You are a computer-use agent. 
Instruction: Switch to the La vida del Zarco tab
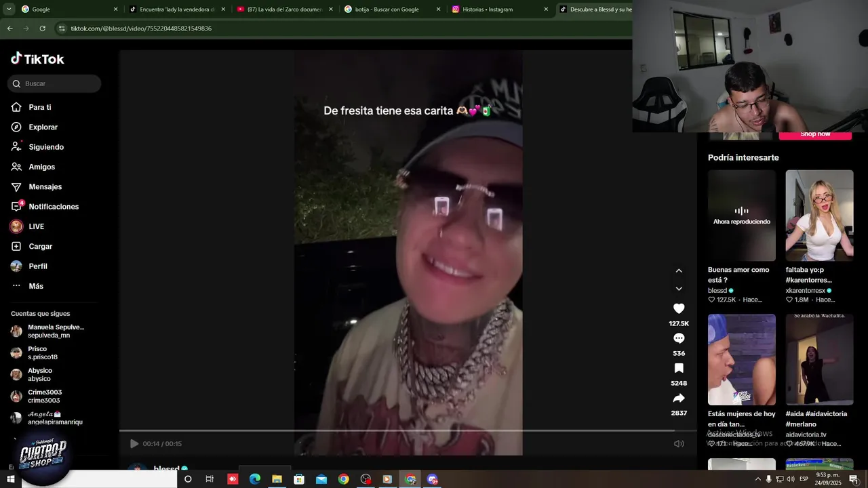(x=285, y=9)
